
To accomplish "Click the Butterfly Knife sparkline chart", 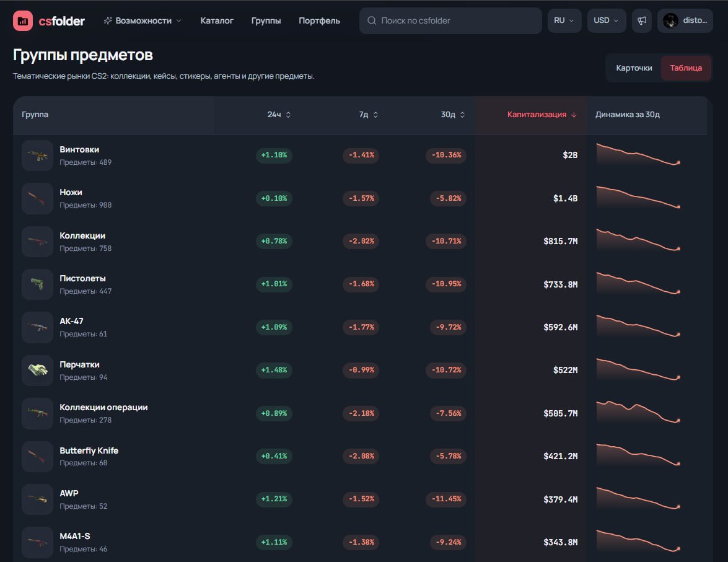I will (x=638, y=455).
